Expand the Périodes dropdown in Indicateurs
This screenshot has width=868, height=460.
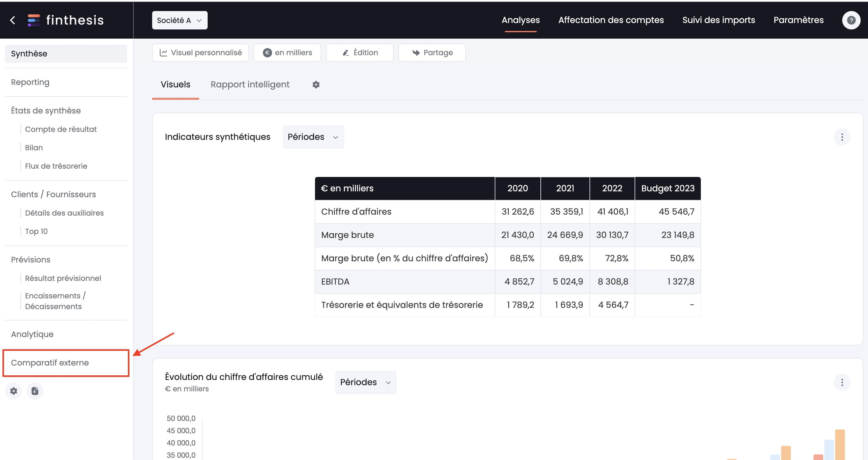[x=313, y=137]
